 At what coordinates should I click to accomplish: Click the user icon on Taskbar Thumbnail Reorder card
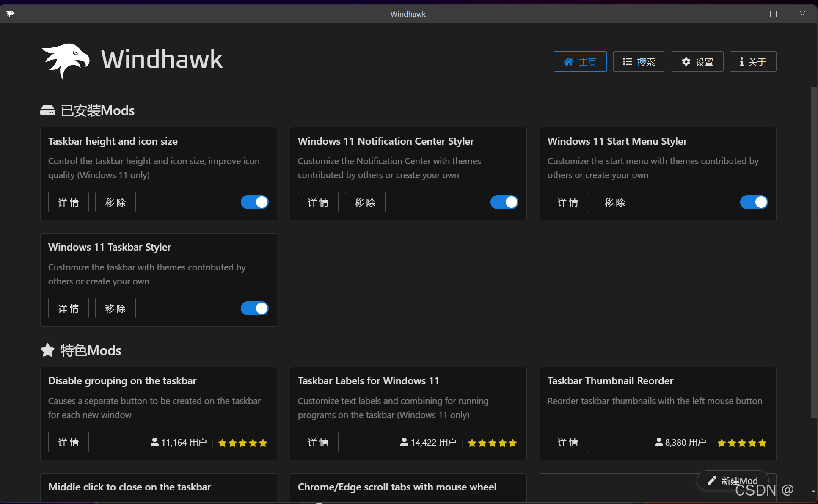(659, 442)
